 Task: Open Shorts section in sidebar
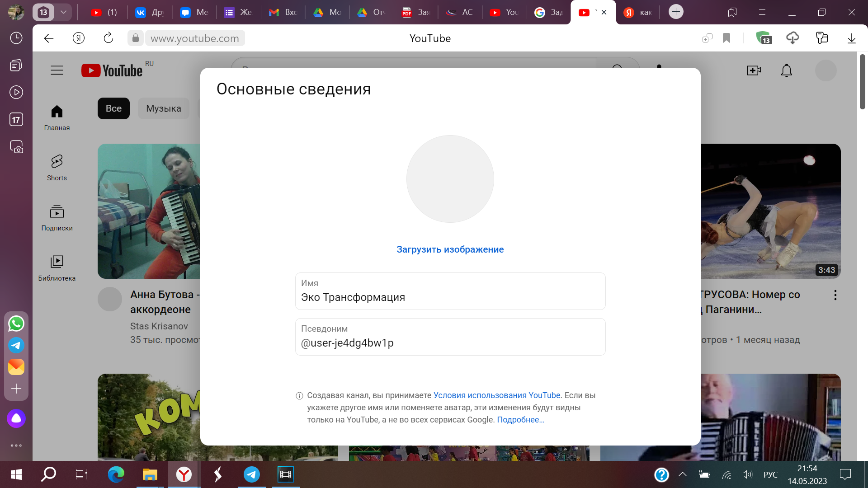[56, 166]
